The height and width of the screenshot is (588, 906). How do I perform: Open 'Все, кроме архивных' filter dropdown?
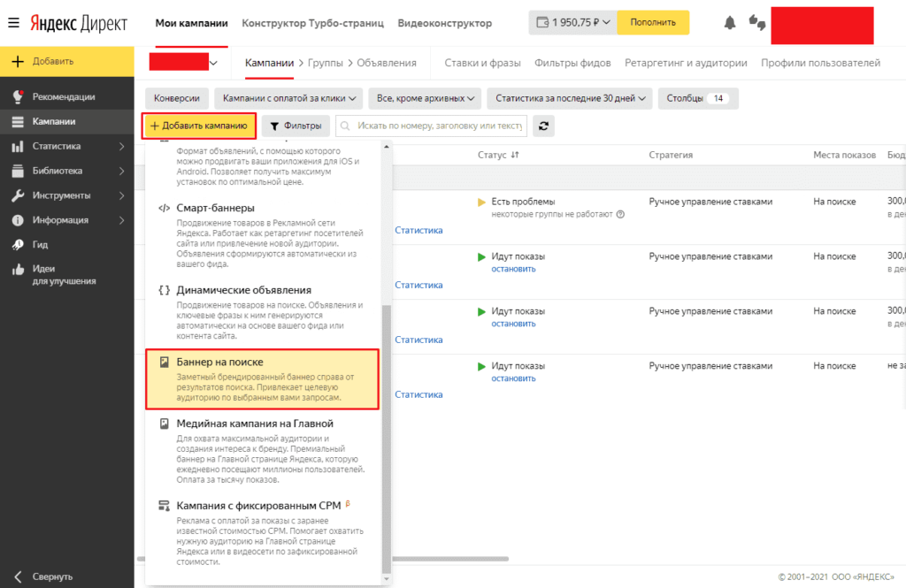click(426, 98)
